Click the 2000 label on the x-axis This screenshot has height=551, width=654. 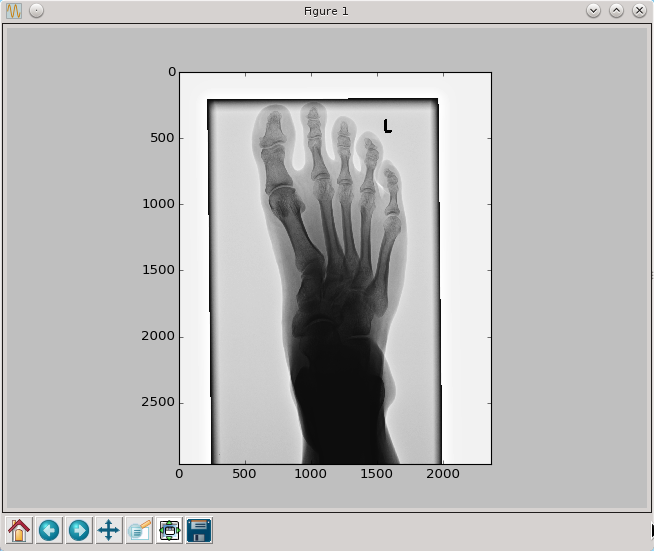(x=442, y=473)
